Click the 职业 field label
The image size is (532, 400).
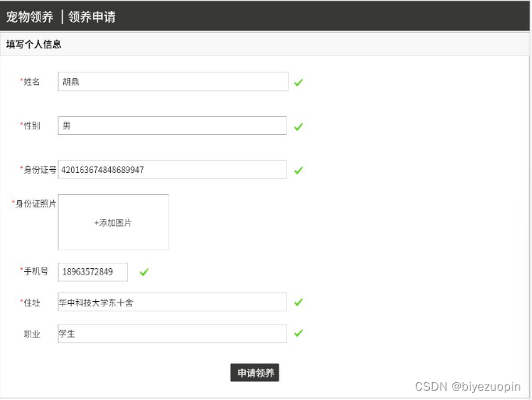point(31,335)
